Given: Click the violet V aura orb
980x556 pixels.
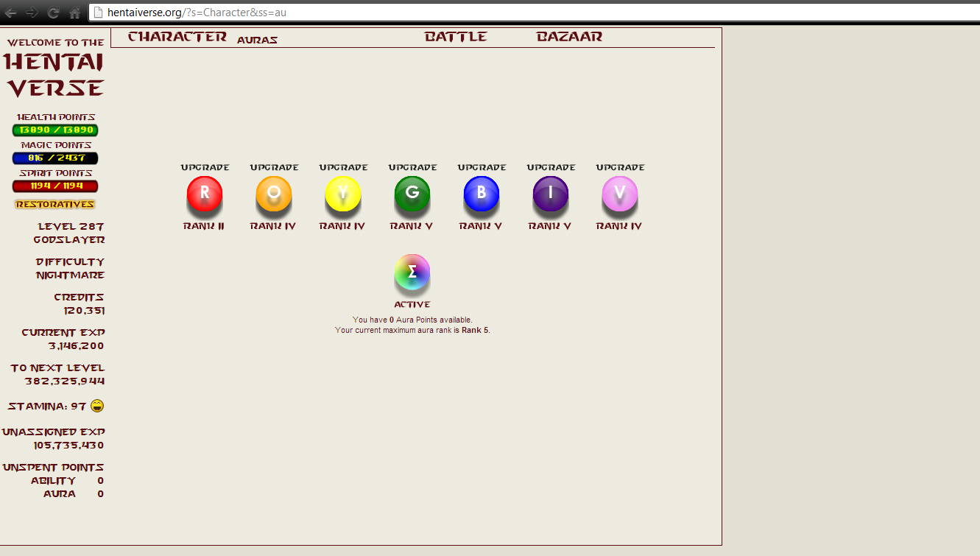Looking at the screenshot, I should pyautogui.click(x=620, y=194).
